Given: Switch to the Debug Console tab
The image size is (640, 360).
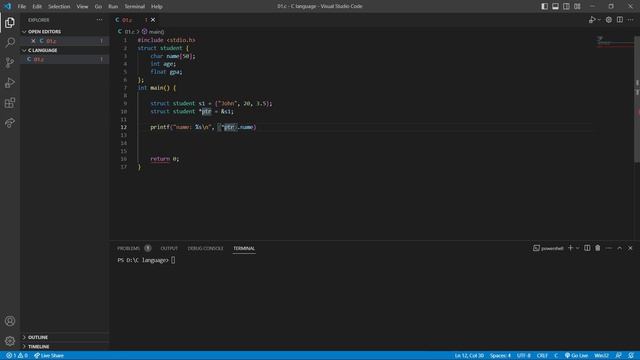Looking at the screenshot, I should pos(205,248).
